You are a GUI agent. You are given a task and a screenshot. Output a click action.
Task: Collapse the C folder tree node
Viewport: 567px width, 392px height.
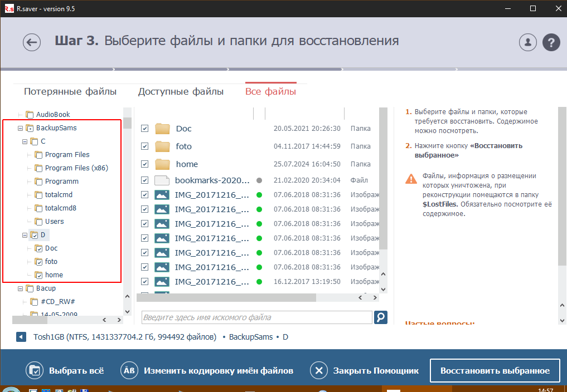click(x=25, y=141)
